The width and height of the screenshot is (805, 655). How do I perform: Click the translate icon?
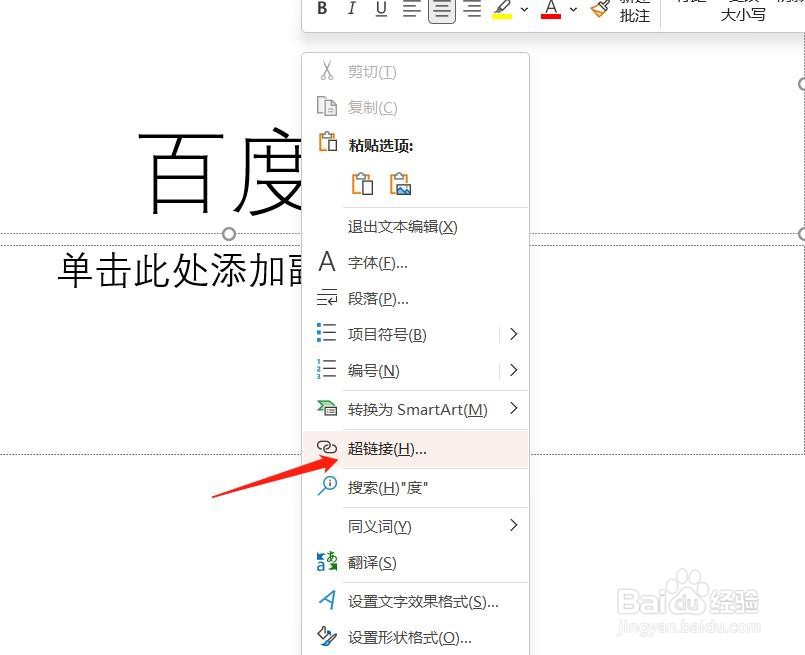coord(327,561)
